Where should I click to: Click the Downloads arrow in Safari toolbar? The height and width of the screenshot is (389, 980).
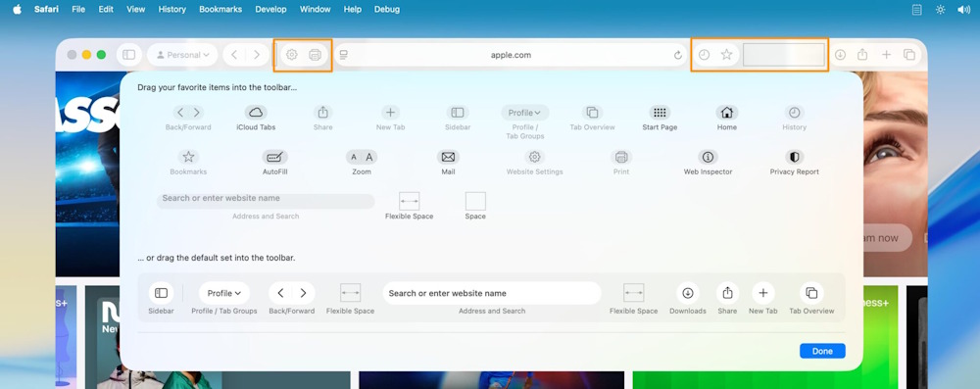(x=840, y=55)
